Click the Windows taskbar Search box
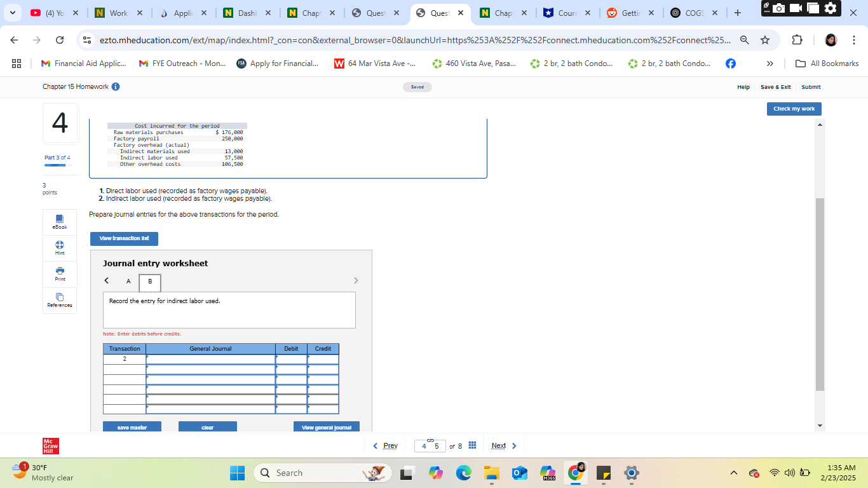 (322, 473)
